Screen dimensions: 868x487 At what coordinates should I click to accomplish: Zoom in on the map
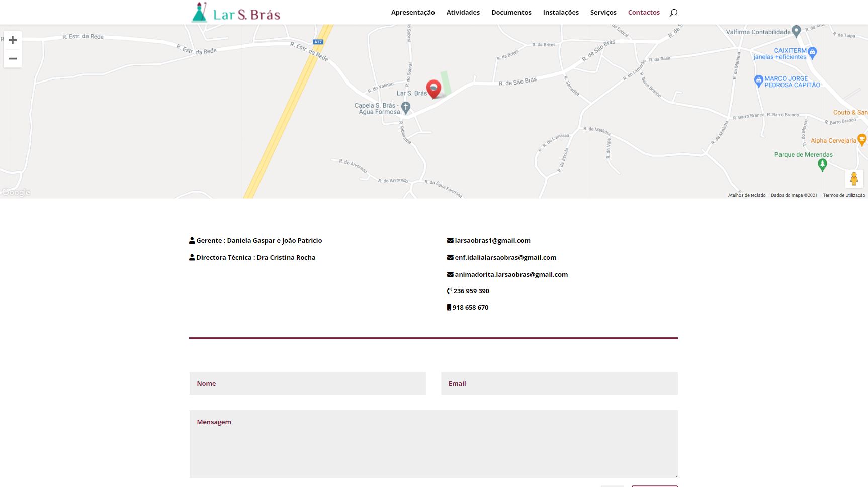[13, 40]
